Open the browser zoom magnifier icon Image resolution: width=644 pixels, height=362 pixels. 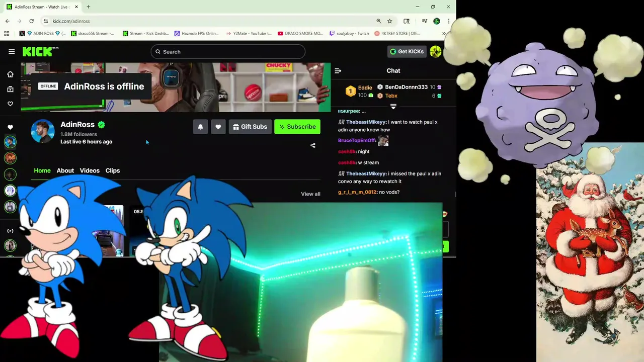click(x=379, y=21)
